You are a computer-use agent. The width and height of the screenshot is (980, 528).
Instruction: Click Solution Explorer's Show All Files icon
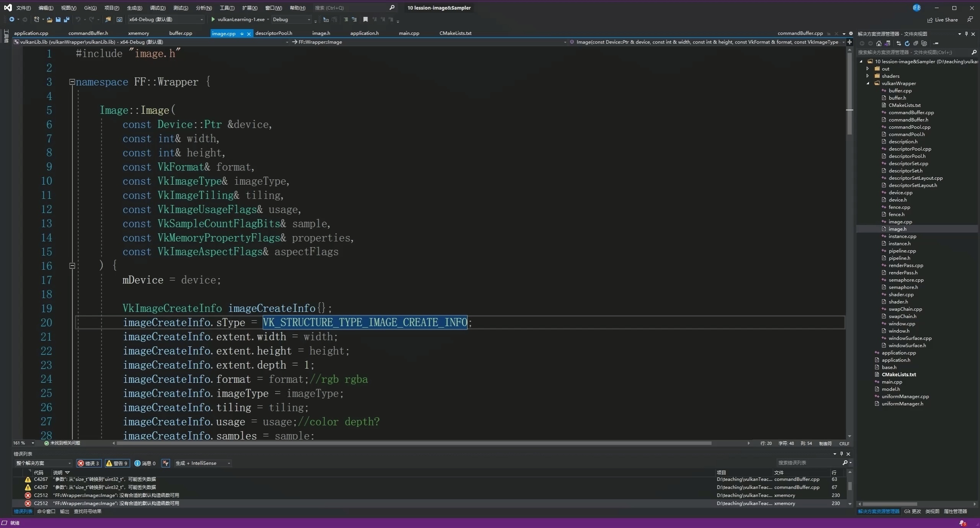point(924,43)
